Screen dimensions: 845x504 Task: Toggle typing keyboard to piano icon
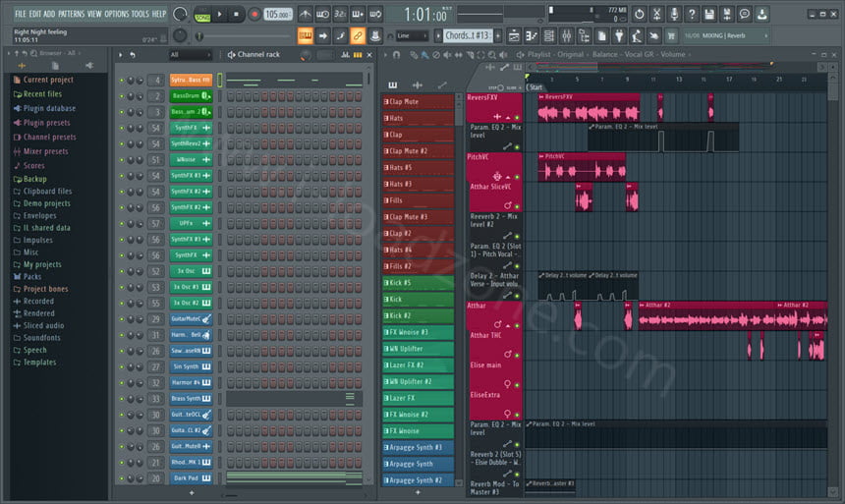click(306, 36)
